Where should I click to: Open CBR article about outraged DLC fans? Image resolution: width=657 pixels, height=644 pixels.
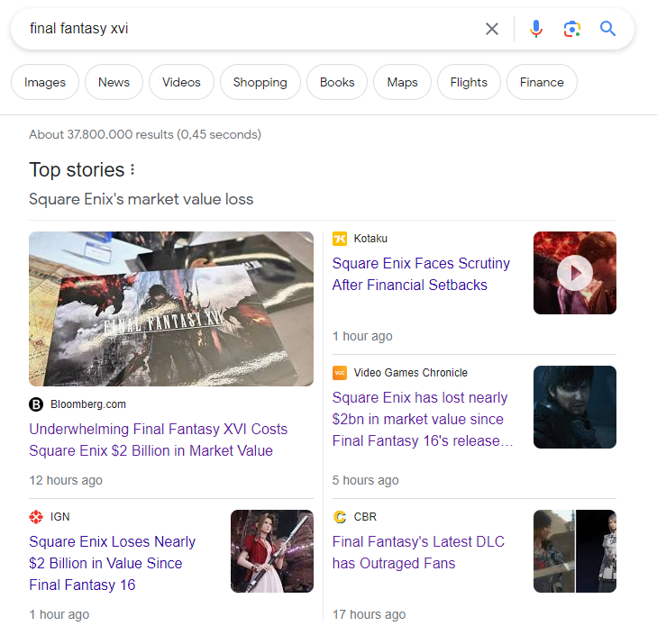[x=418, y=553]
